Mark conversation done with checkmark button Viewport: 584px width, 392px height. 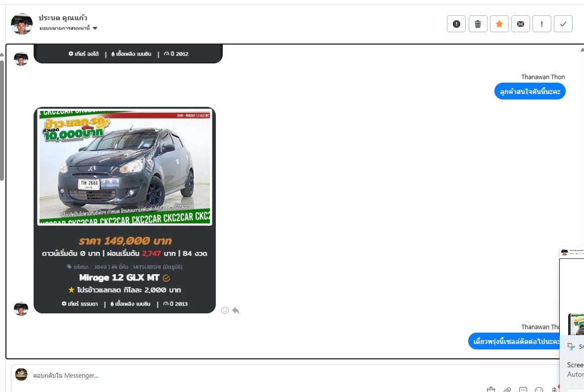[563, 24]
